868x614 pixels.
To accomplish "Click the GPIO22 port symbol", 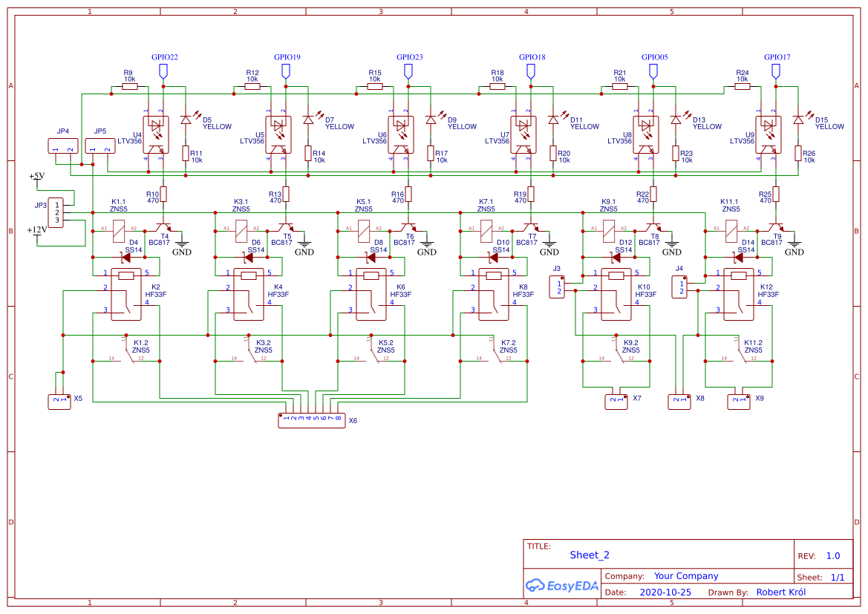I will 163,71.
